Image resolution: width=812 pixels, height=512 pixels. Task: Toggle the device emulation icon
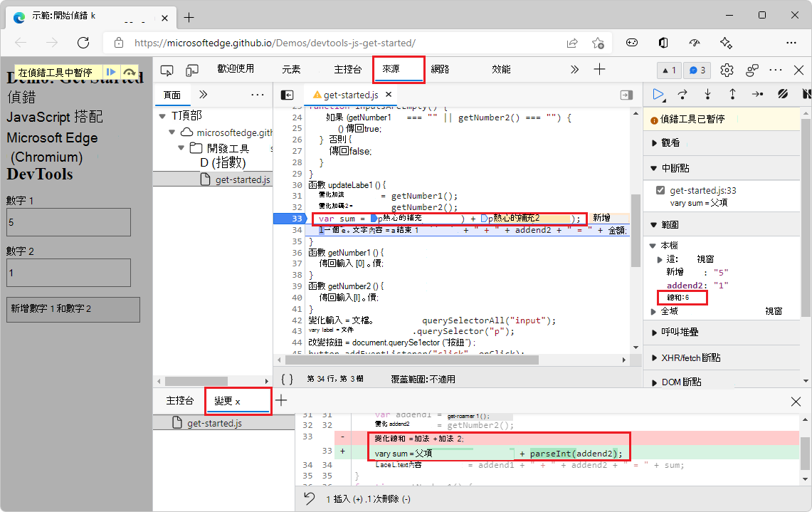click(191, 70)
